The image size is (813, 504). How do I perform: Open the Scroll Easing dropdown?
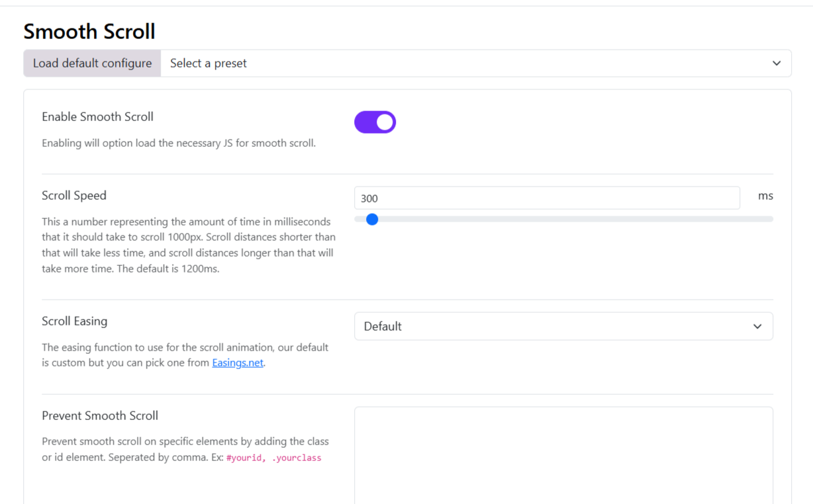pyautogui.click(x=563, y=326)
